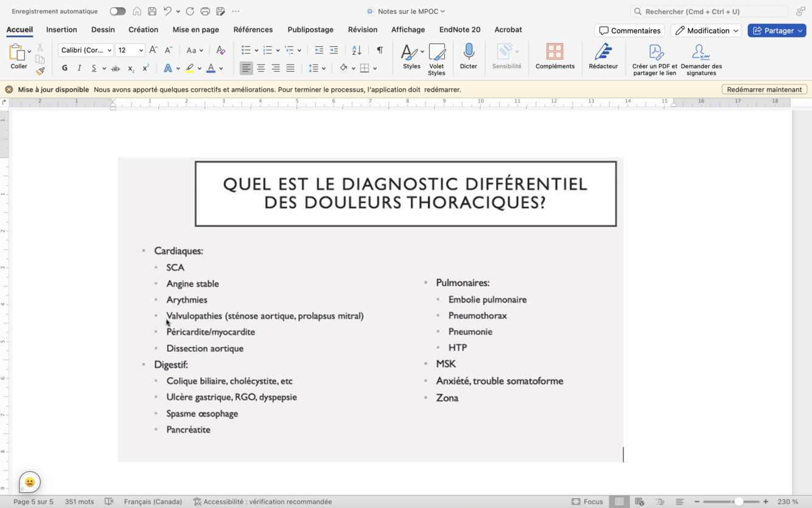Open the document title dropdown Notes sur le MPOC

coord(411,11)
